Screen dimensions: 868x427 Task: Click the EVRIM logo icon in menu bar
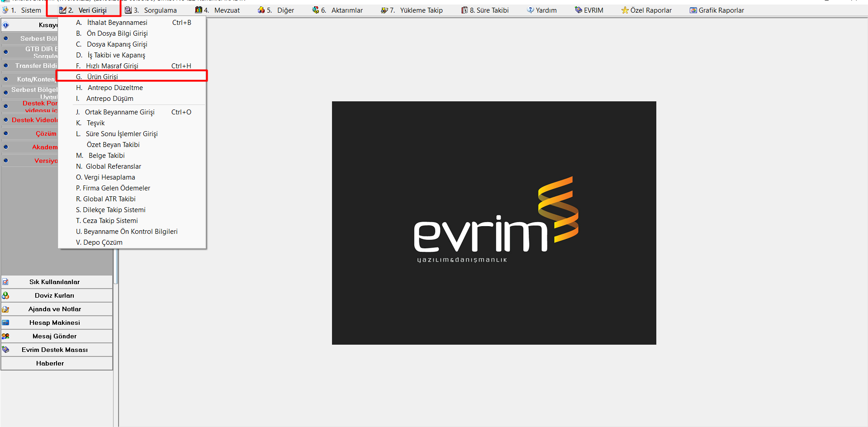[579, 10]
